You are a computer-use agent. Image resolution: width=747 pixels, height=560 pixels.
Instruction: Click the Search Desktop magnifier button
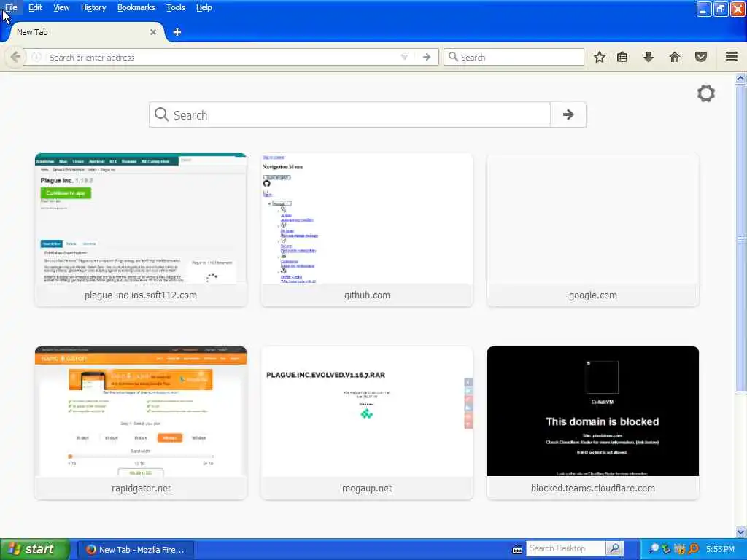(614, 548)
